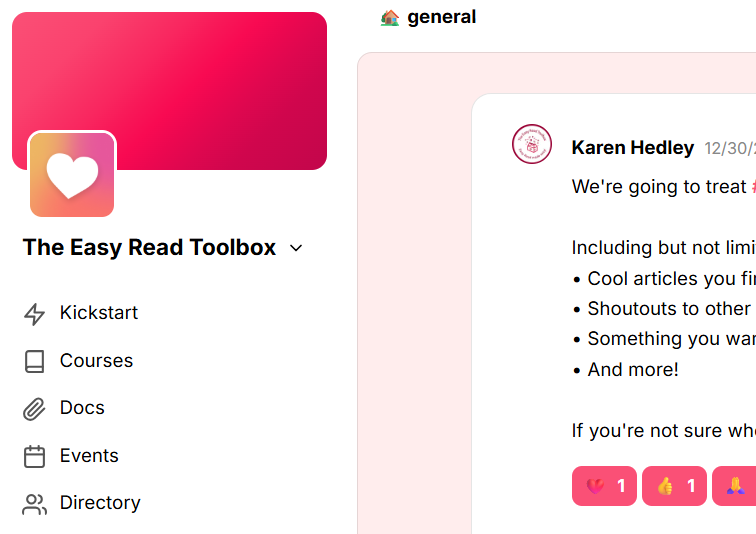Screen dimensions: 756x534
Task: Toggle the praying hands reaction
Action: [734, 486]
